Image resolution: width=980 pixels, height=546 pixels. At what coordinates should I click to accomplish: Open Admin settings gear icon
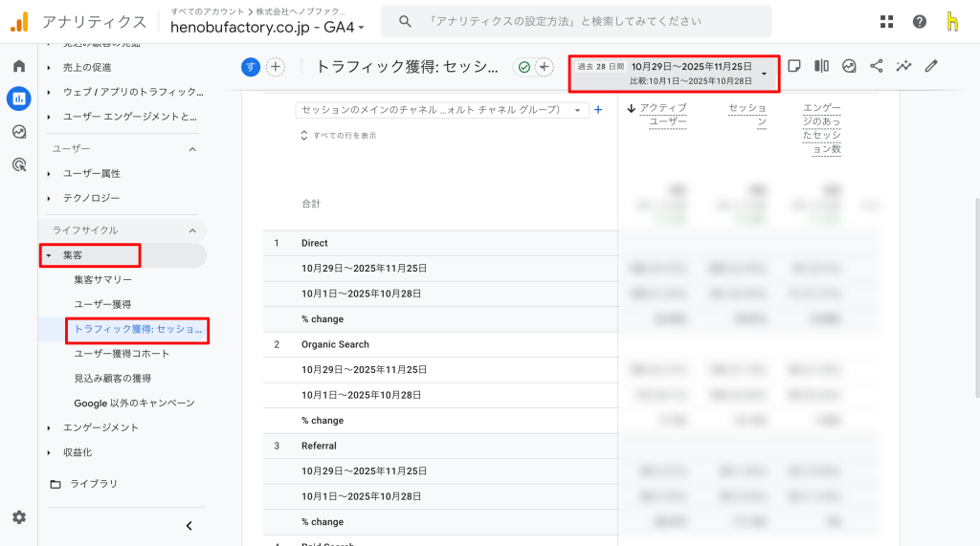click(x=18, y=517)
